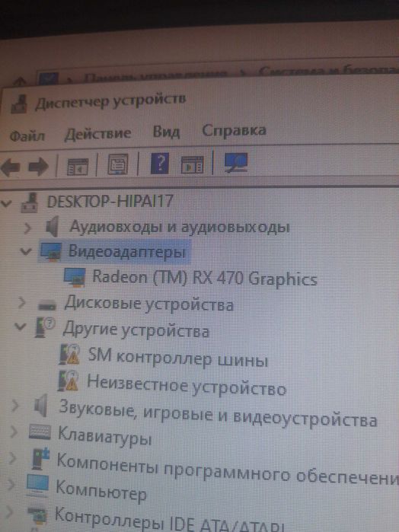Screen dimensions: 399x532
Task: Open the Действие menu
Action: coord(97,134)
